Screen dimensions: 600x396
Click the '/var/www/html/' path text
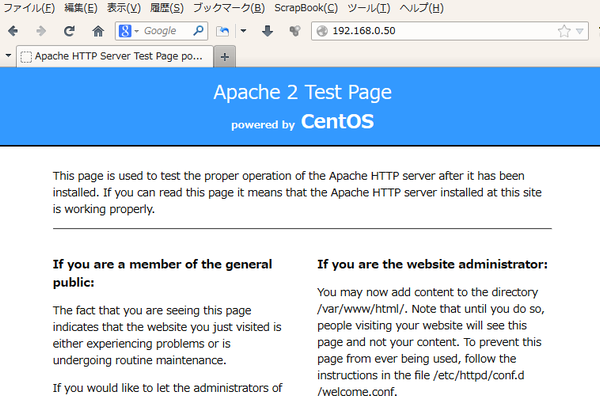click(x=360, y=309)
